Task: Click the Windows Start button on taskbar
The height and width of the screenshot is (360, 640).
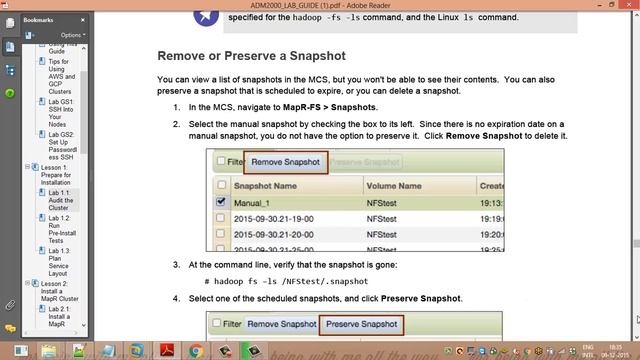Action: 21,351
